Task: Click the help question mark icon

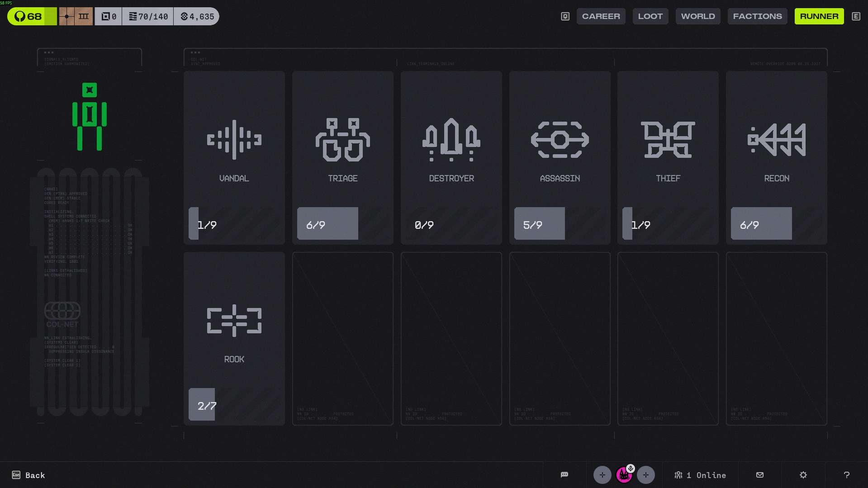Action: click(846, 475)
